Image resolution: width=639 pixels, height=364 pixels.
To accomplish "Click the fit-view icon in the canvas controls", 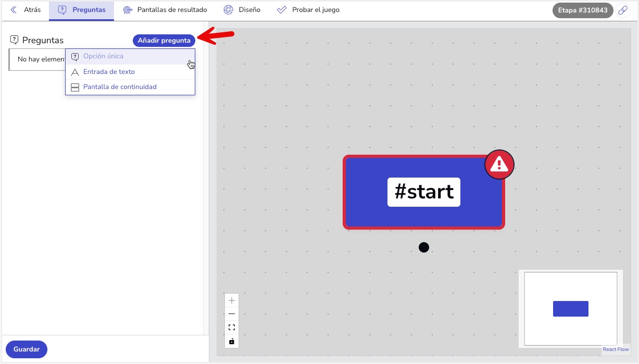I will [231, 328].
